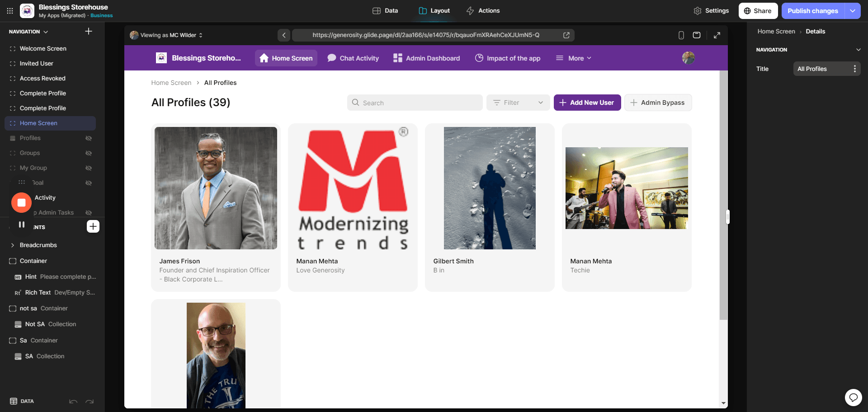Open Manan Mehta Techie stage photo
The height and width of the screenshot is (412, 868).
click(627, 188)
